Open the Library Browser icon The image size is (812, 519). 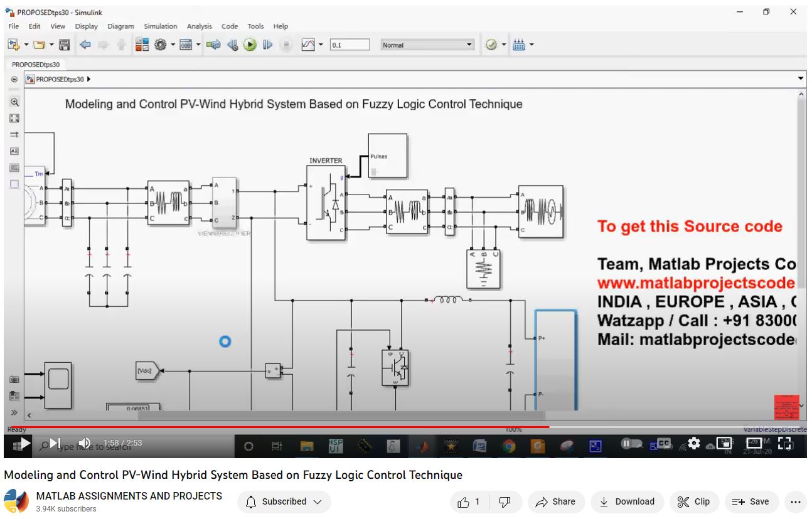142,45
